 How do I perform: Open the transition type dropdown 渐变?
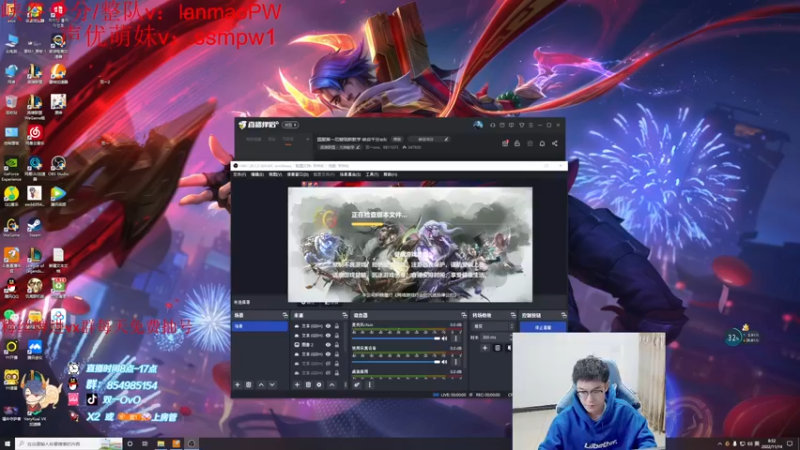493,326
